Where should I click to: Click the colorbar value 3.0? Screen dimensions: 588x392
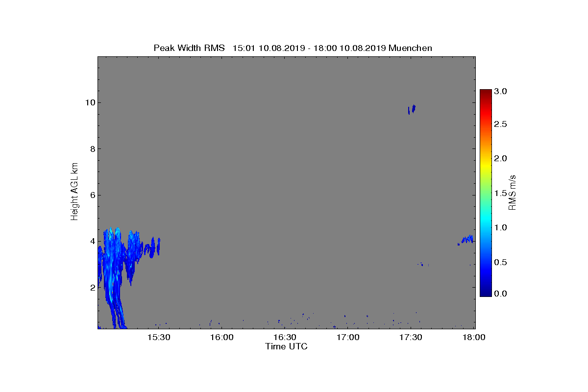click(x=500, y=91)
